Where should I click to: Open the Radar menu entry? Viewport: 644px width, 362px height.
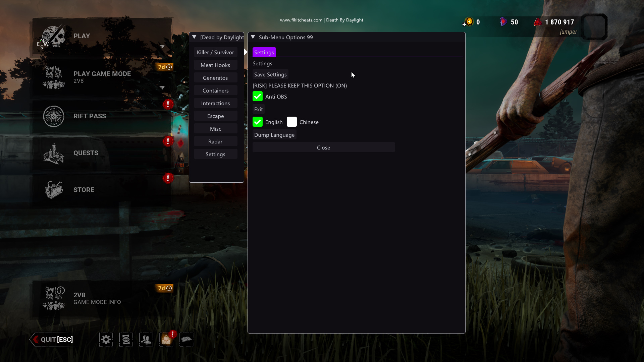tap(215, 141)
